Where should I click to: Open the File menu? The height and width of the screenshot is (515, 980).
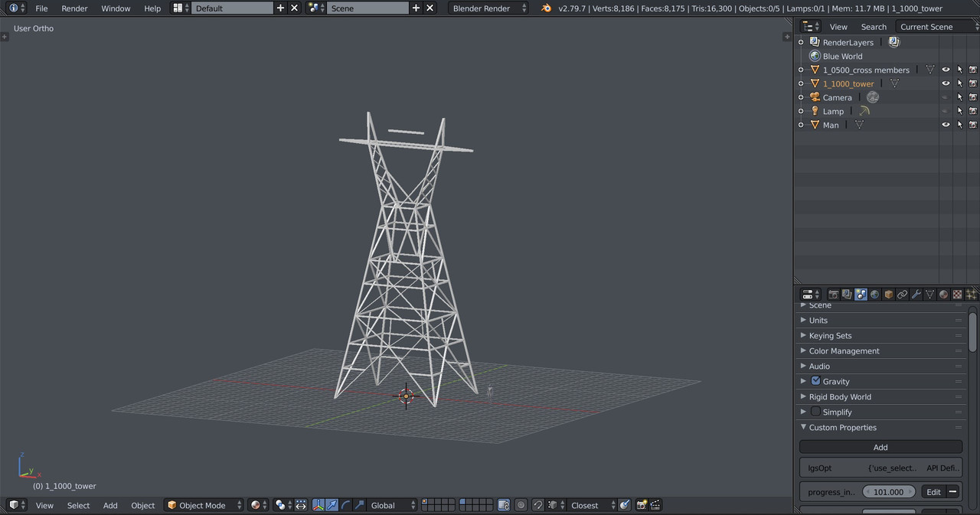[x=41, y=8]
